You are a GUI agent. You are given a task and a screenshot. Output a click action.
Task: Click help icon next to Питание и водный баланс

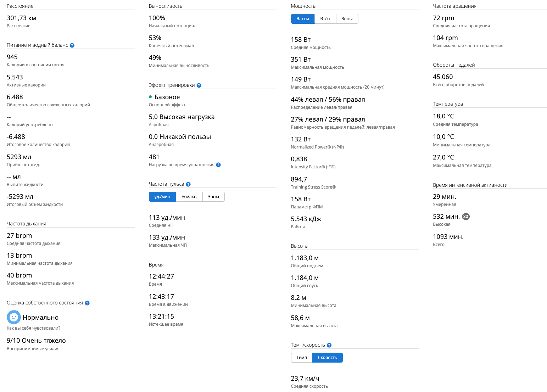point(72,45)
